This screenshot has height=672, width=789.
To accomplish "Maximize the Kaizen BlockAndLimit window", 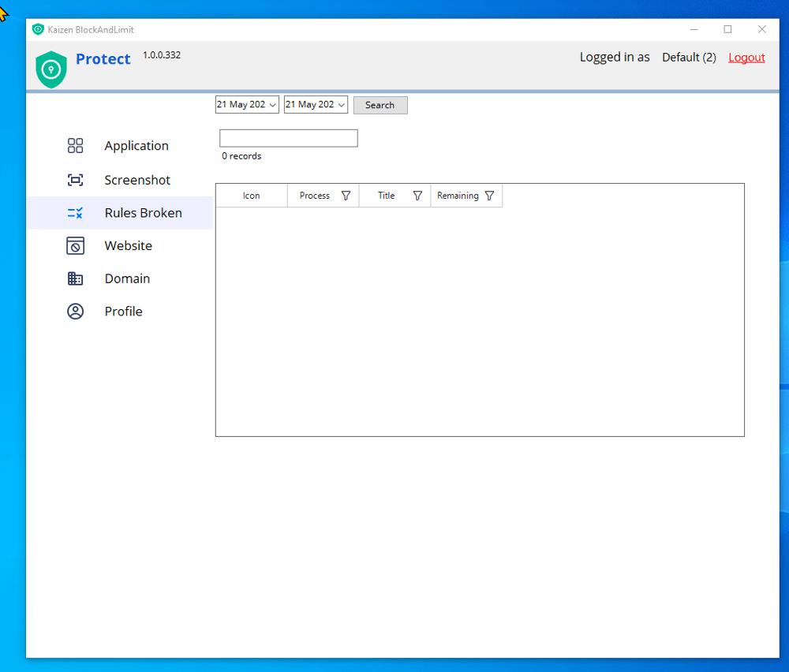I will 727,29.
